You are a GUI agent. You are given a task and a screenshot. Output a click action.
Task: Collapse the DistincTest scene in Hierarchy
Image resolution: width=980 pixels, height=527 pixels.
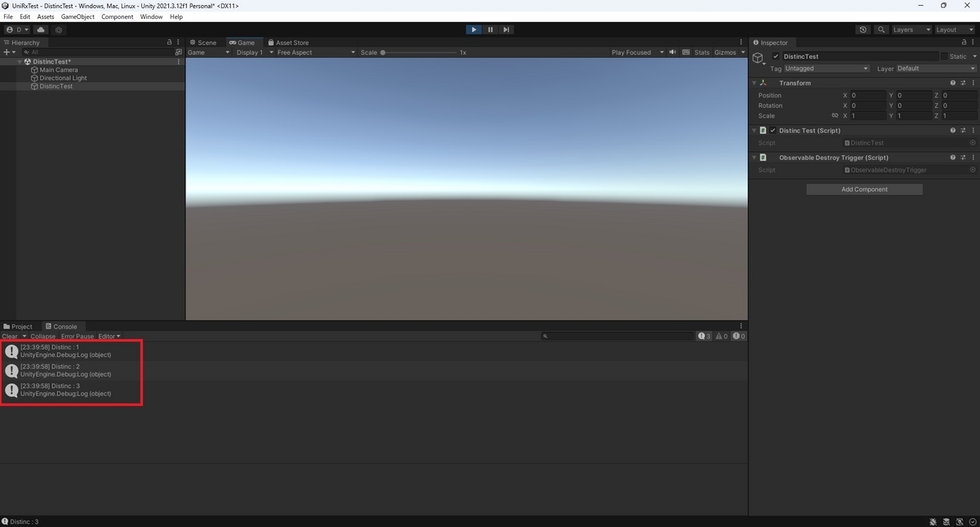tap(19, 62)
